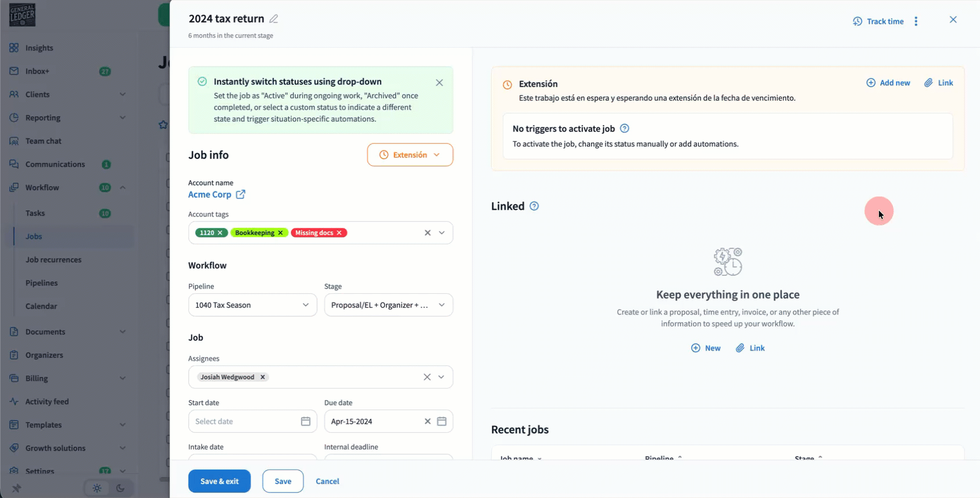Open the help icon next to Linked
The width and height of the screenshot is (980, 498).
tap(534, 206)
